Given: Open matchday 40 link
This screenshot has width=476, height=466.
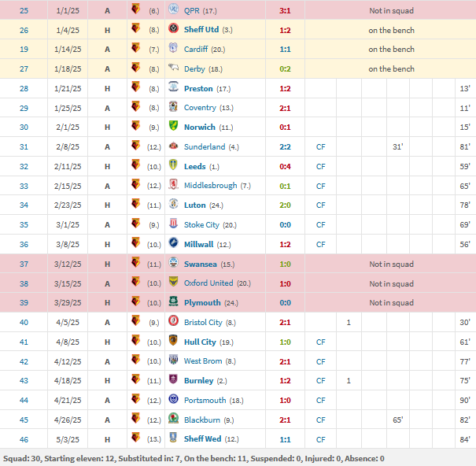Looking at the screenshot, I should tap(24, 323).
